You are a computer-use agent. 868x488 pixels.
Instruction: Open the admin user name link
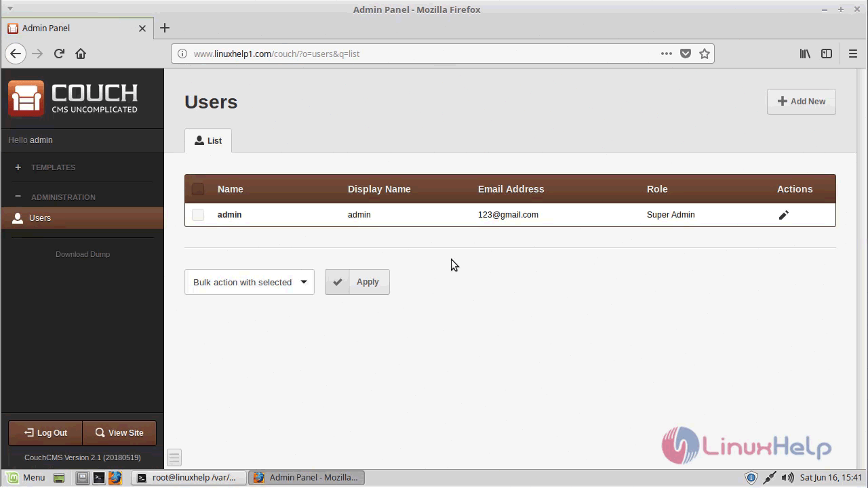coord(229,215)
